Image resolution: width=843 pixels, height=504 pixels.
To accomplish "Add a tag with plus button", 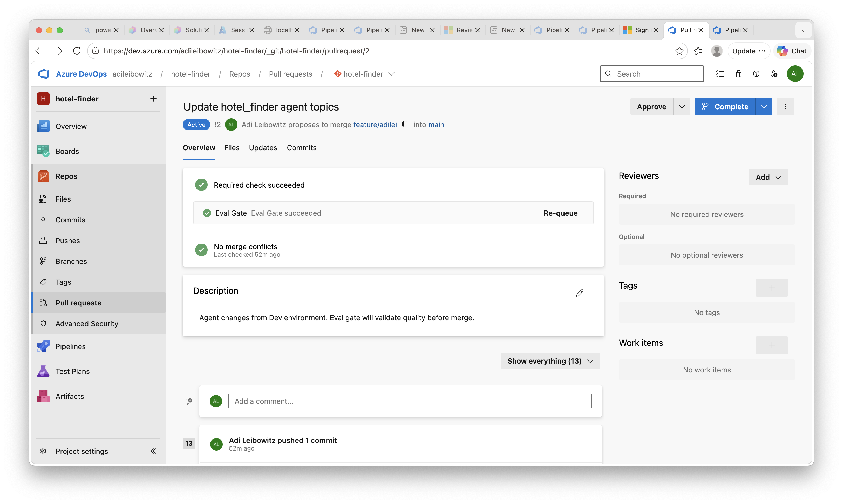I will (771, 288).
